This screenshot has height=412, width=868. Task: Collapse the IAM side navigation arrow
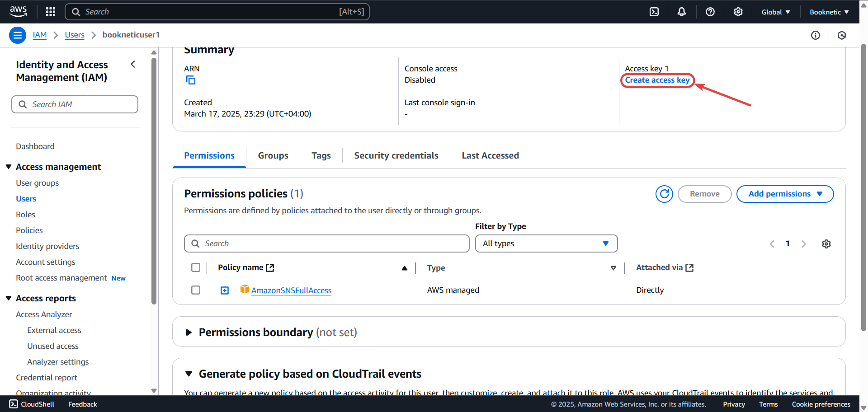click(x=133, y=64)
